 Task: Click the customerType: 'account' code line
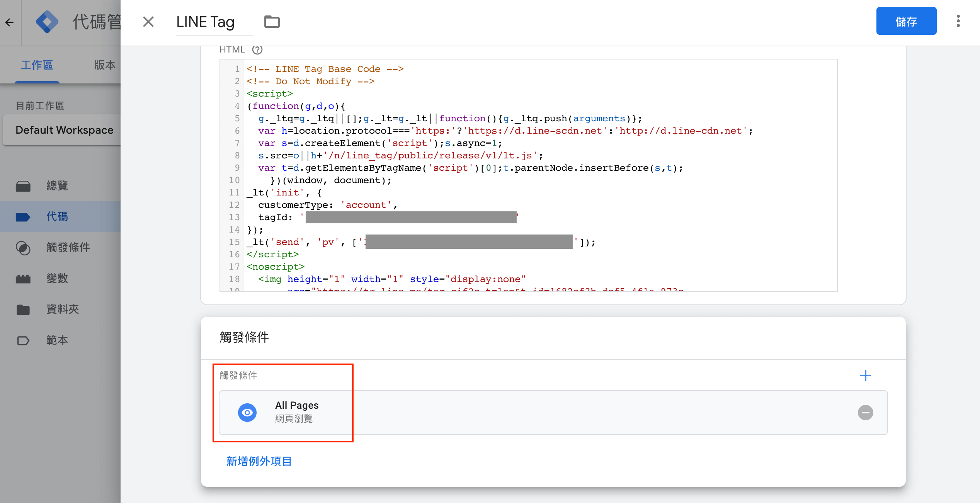point(328,205)
